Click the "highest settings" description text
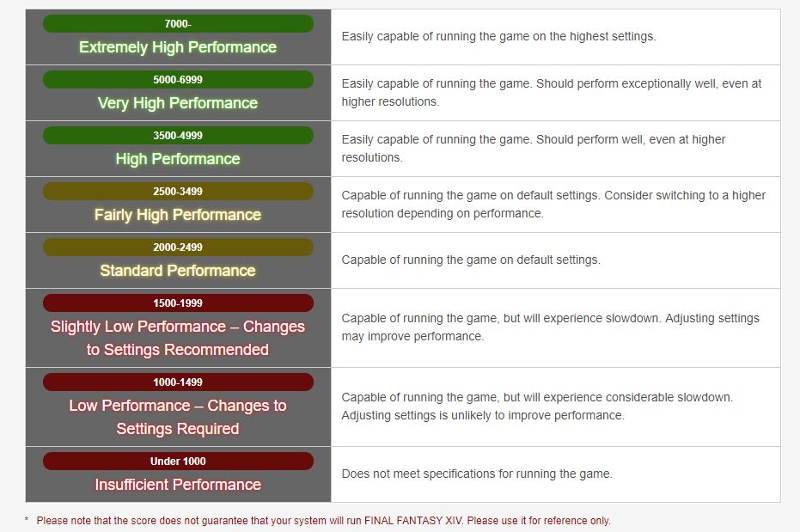This screenshot has height=532, width=800. point(498,37)
